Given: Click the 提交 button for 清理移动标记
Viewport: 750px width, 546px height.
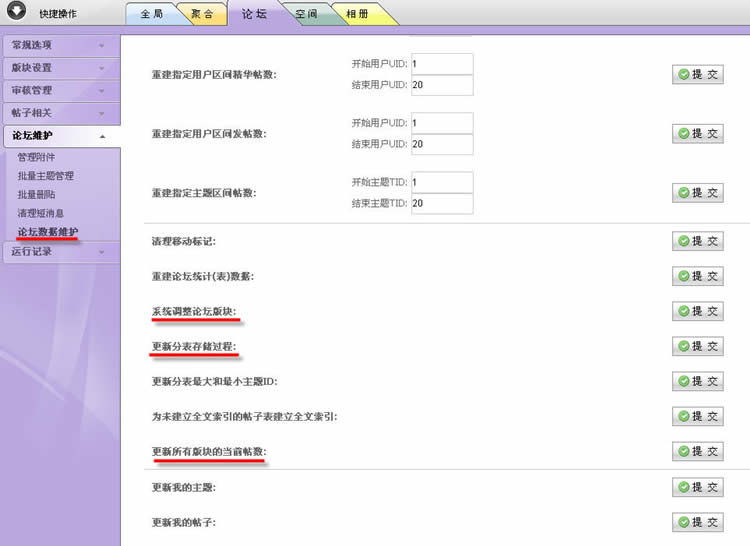Looking at the screenshot, I should pos(698,241).
